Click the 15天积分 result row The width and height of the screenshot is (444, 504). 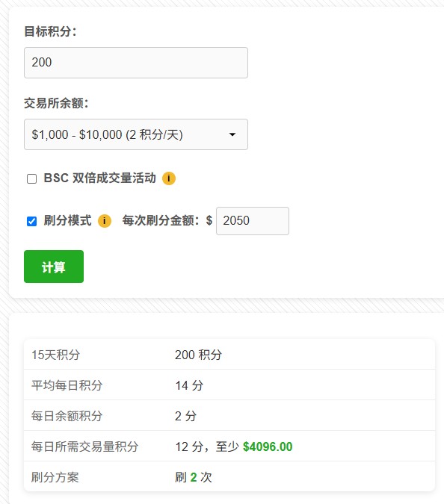[229, 355]
